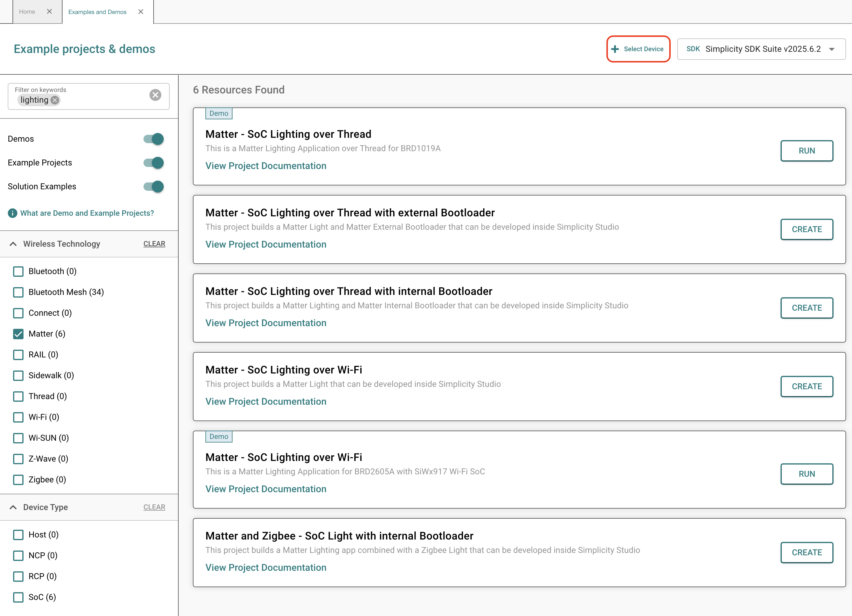The width and height of the screenshot is (852, 616).
Task: Click the plus icon on Select Device
Action: pyautogui.click(x=615, y=49)
